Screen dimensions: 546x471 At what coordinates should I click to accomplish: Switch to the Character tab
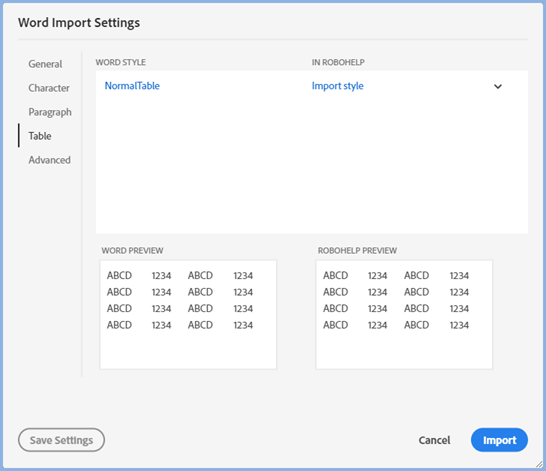coord(49,88)
